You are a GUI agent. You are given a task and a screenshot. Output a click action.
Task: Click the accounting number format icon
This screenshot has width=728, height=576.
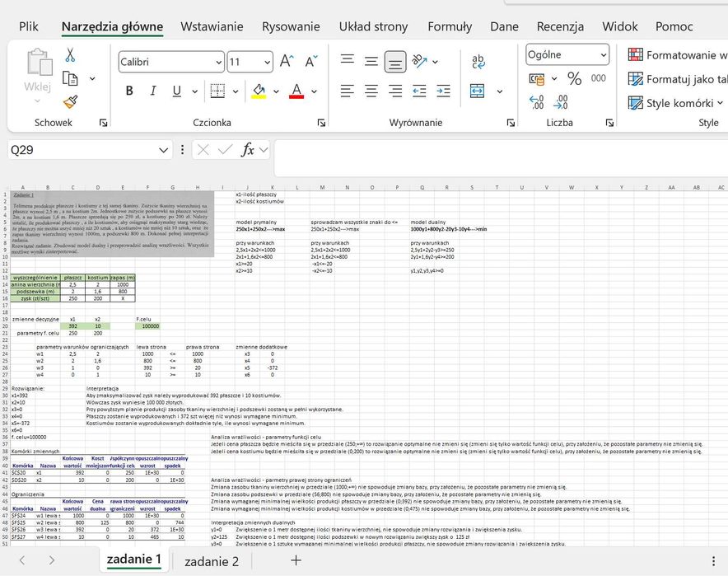click(537, 79)
